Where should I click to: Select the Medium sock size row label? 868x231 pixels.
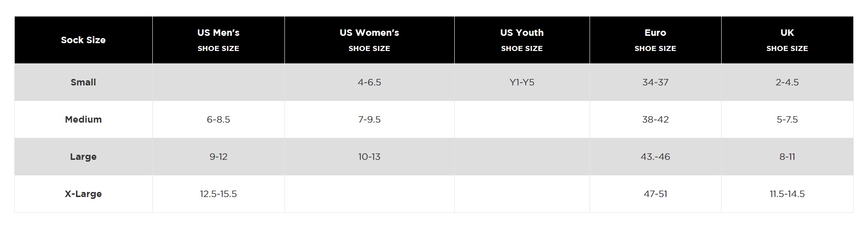[83, 119]
